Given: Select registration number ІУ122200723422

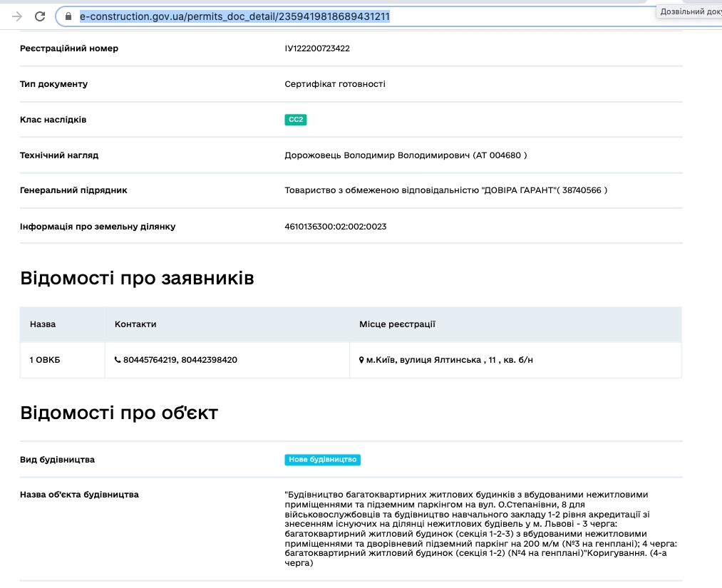Looking at the screenshot, I should click(317, 48).
